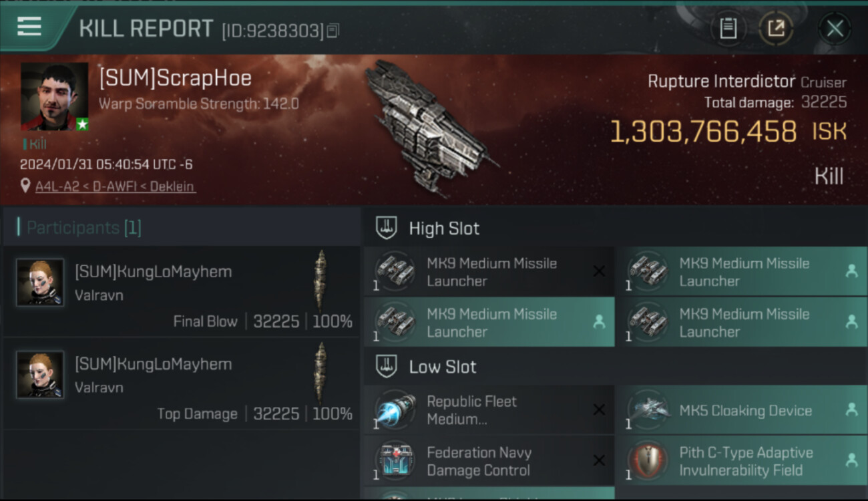The image size is (868, 501).
Task: Select KungLoMayhem's Top Damage entry
Action: [x=180, y=387]
